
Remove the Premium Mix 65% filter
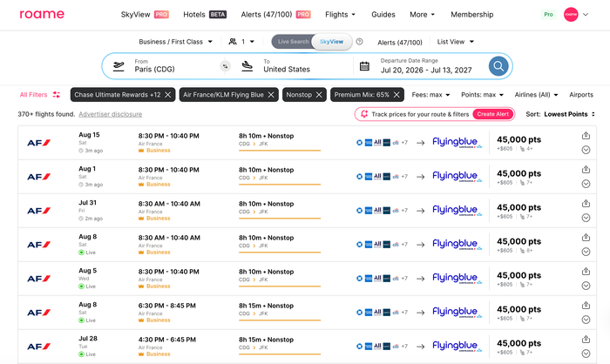(396, 95)
